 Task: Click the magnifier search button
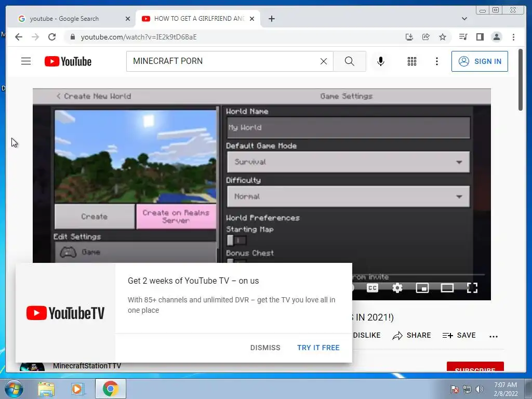pyautogui.click(x=350, y=61)
